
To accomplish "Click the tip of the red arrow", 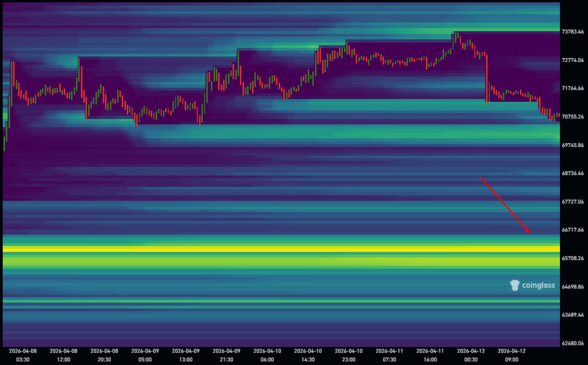I will point(531,233).
